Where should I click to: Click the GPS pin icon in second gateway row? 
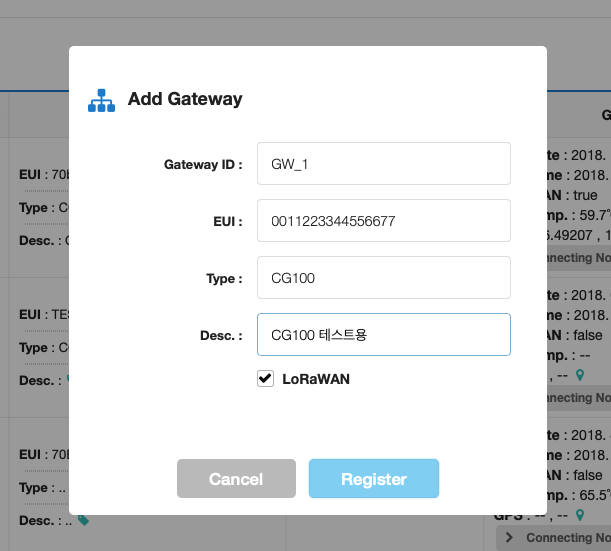point(579,376)
